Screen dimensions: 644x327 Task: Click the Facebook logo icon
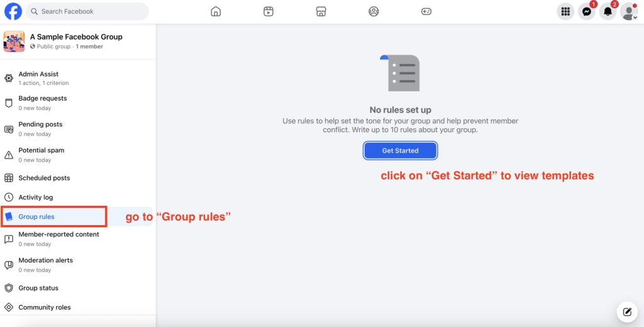tap(13, 11)
